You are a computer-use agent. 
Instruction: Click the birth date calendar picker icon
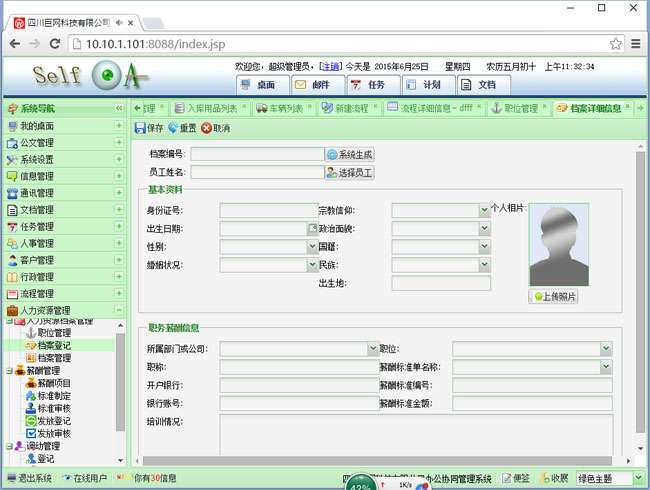(312, 229)
